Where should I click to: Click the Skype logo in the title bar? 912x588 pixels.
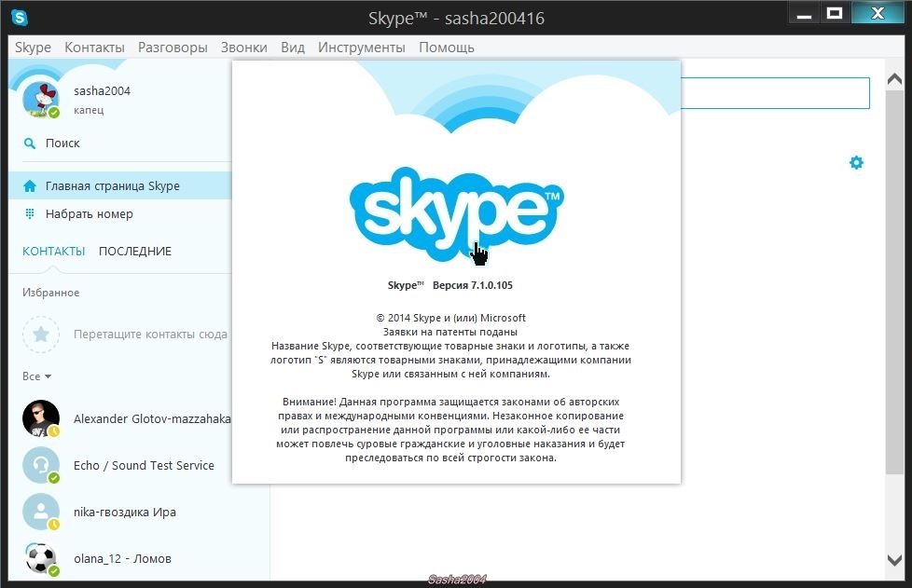pos(20,17)
